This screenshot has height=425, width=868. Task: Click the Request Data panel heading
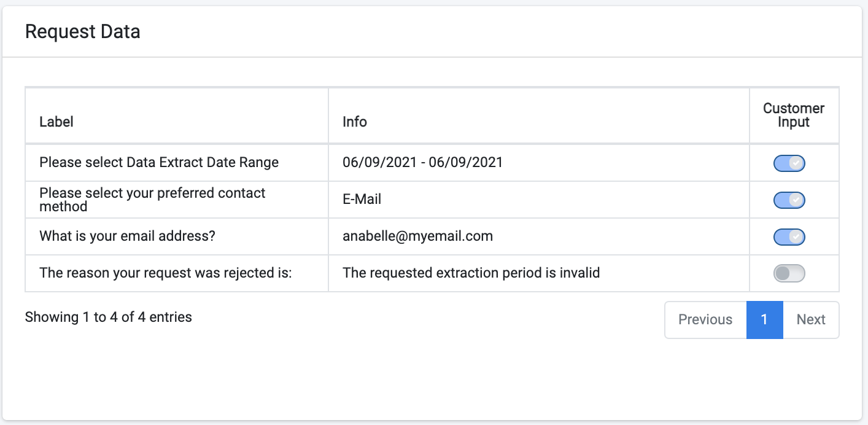coord(82,31)
